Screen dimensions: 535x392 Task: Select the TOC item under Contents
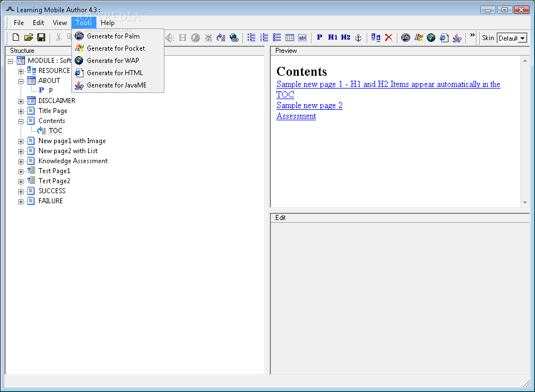pyautogui.click(x=55, y=130)
